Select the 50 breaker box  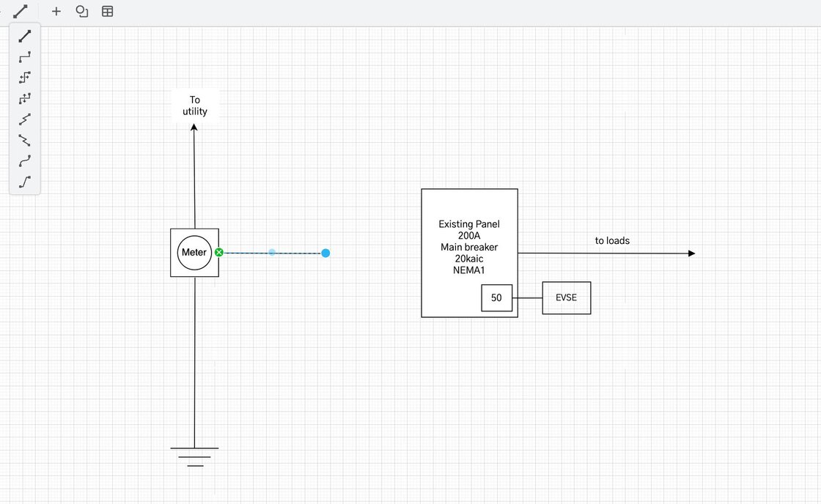click(x=496, y=298)
